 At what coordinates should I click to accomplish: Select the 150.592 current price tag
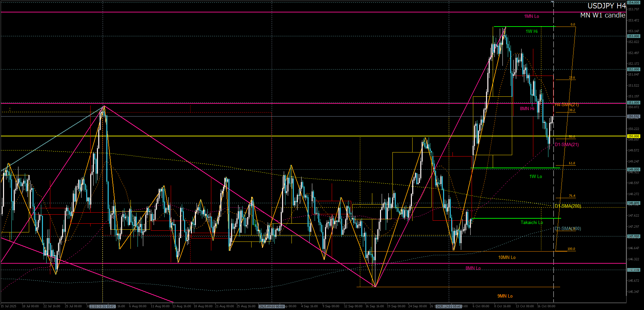634,117
